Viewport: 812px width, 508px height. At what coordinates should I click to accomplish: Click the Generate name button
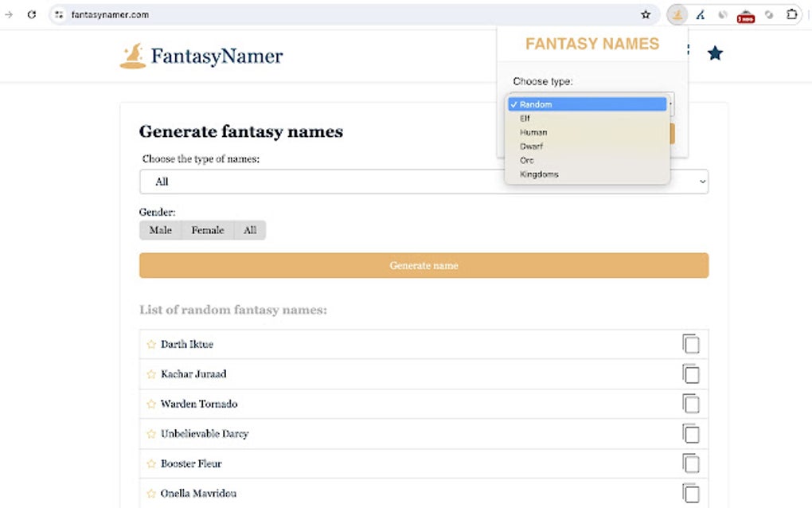423,265
